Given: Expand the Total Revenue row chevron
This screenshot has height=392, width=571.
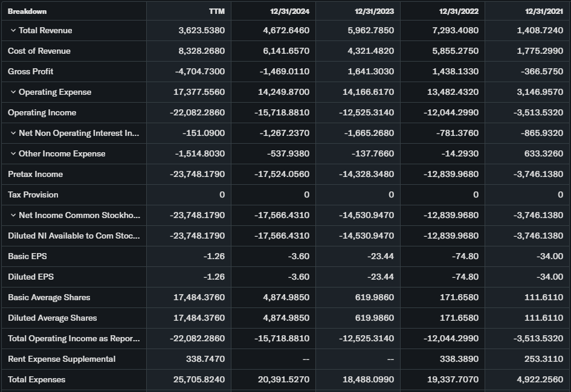Looking at the screenshot, I should [x=13, y=31].
